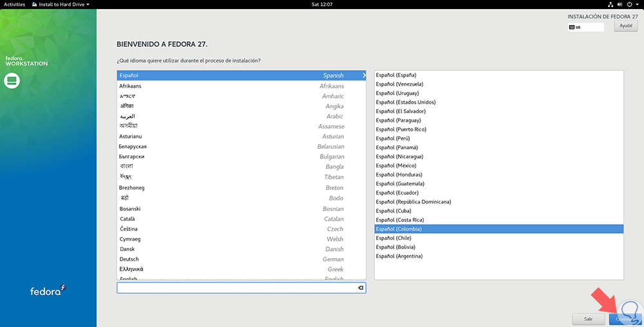Viewport: 644px width, 327px height.
Task: Click into the language search input field
Action: tap(241, 288)
